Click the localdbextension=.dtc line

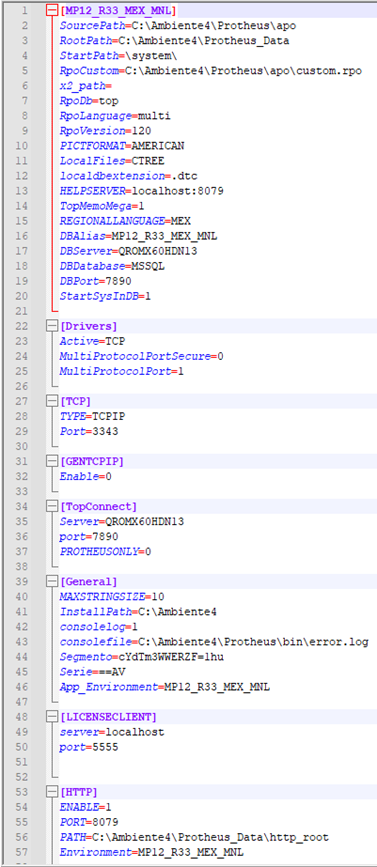128,176
